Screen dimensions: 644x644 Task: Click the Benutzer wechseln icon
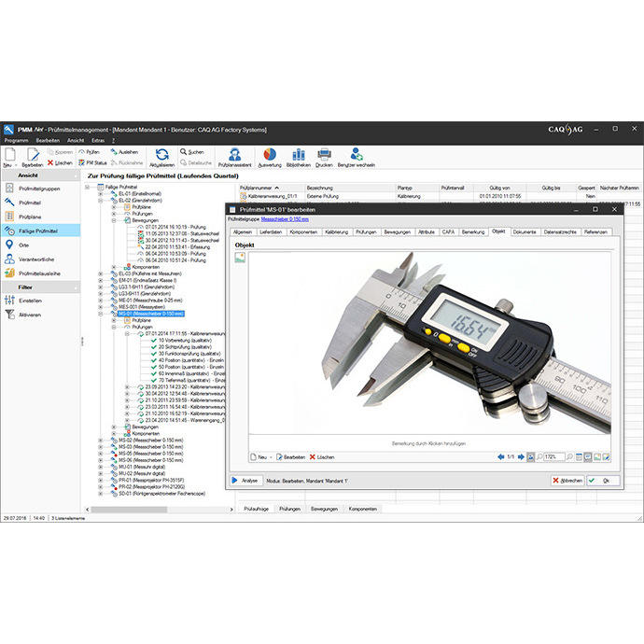click(x=355, y=155)
